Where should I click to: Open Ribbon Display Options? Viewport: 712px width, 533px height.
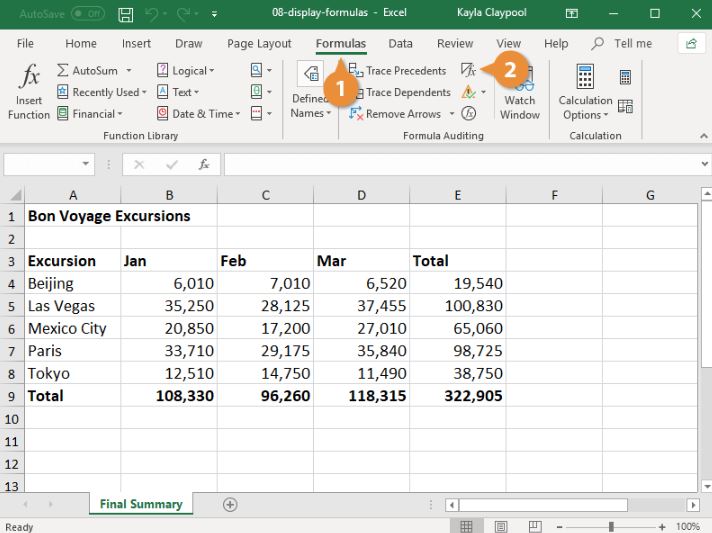tap(572, 14)
